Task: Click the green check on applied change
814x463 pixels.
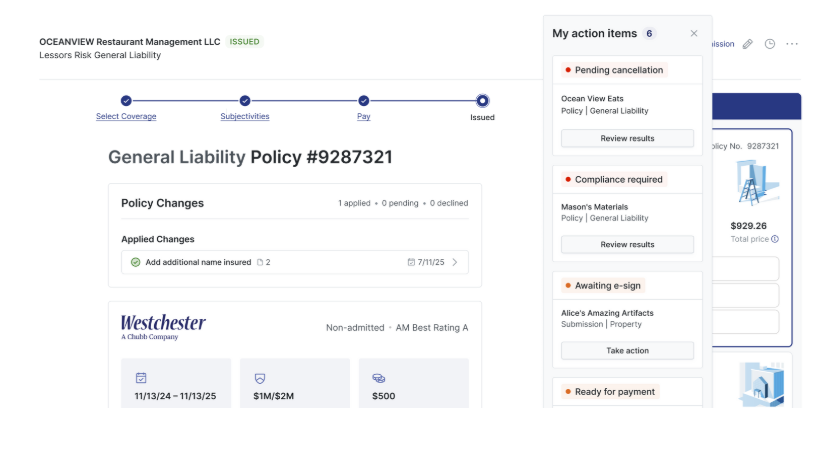Action: click(135, 262)
